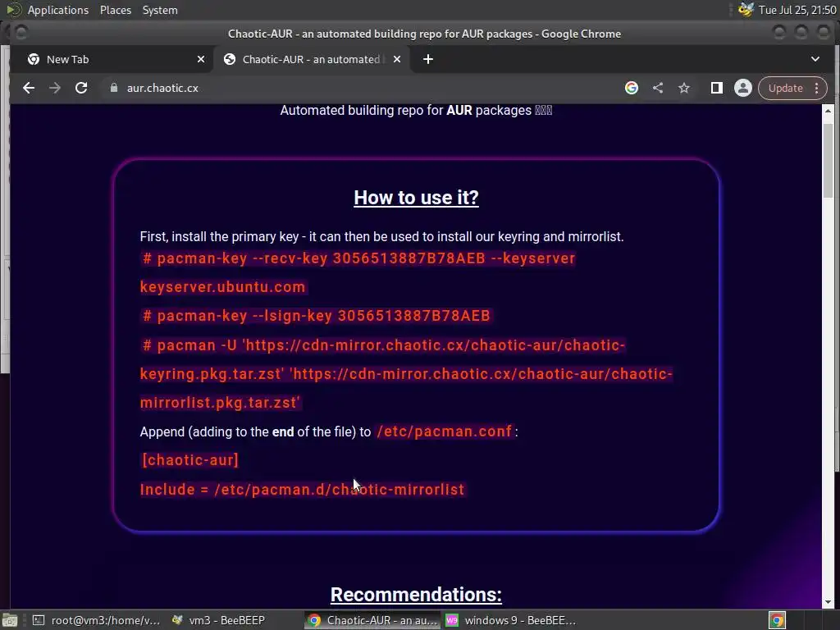Click the 'How to use it?' heading
The height and width of the screenshot is (630, 840).
416,198
